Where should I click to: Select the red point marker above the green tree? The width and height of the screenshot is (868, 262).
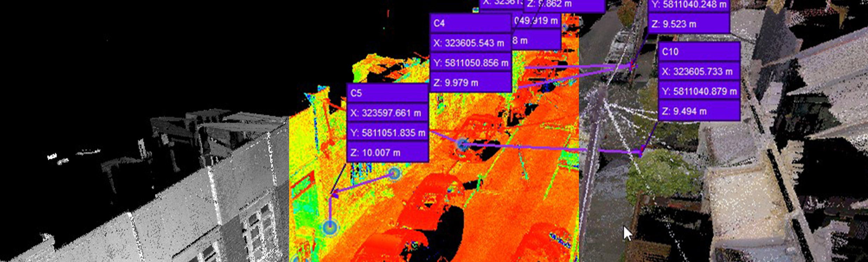(640, 152)
